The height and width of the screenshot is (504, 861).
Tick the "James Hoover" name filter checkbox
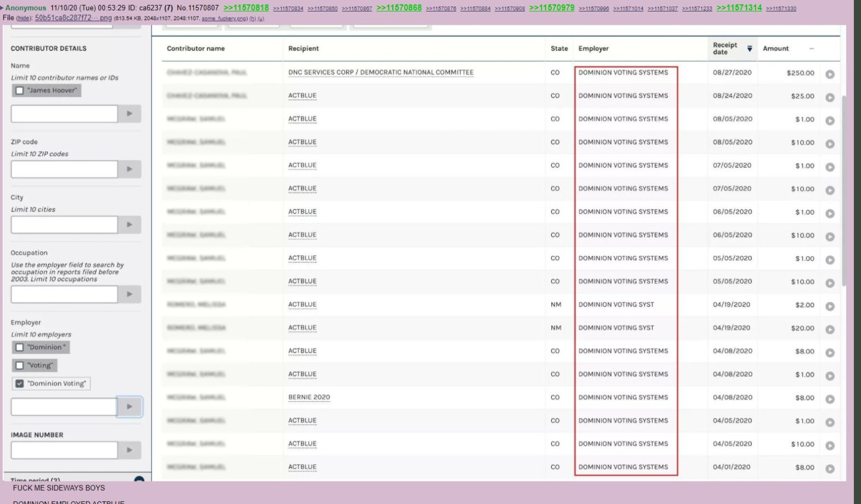click(x=20, y=91)
